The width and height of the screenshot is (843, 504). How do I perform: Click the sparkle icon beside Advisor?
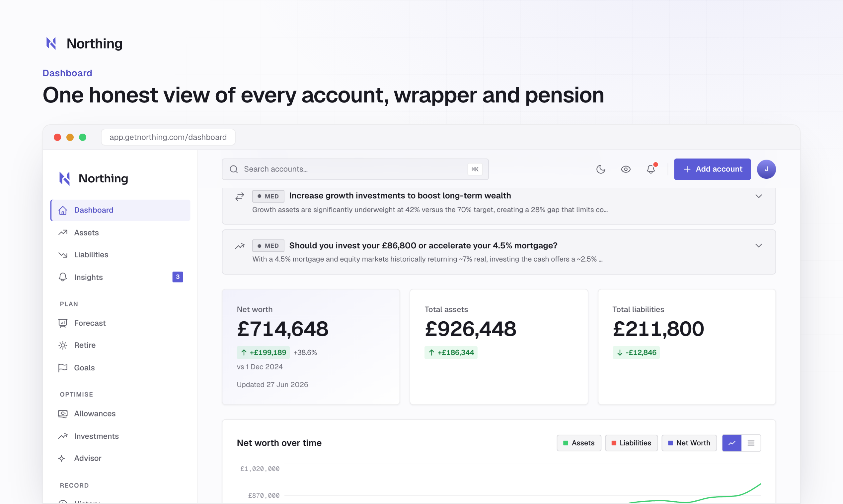click(62, 459)
